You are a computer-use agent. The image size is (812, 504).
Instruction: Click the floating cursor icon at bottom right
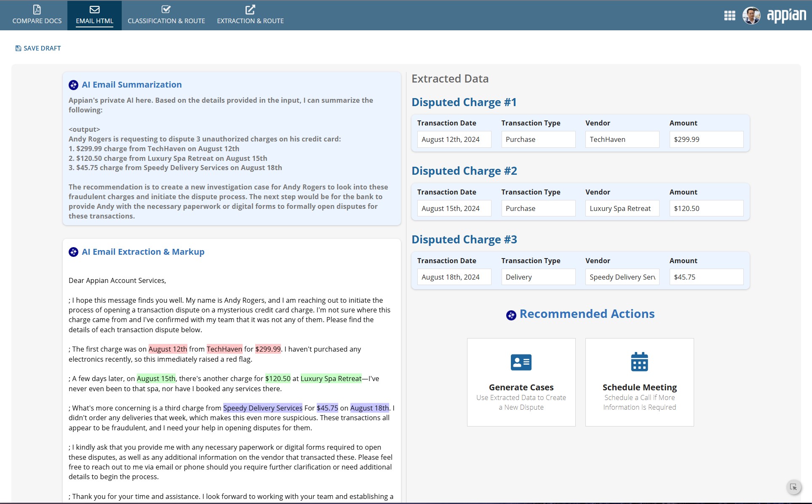pyautogui.click(x=793, y=487)
